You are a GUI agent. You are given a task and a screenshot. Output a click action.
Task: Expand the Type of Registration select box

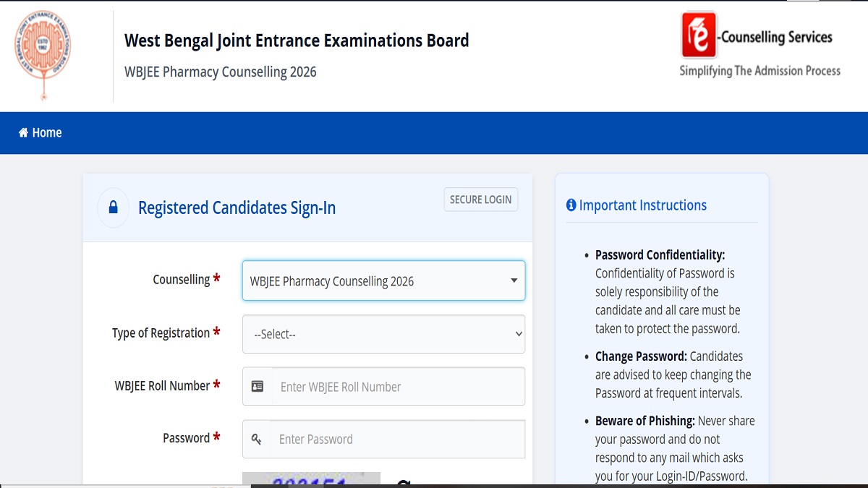383,334
